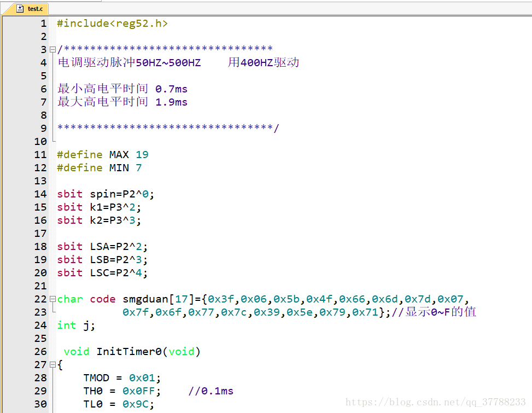Click the 50HZ~500HZ text in comment line 4

[x=168, y=63]
